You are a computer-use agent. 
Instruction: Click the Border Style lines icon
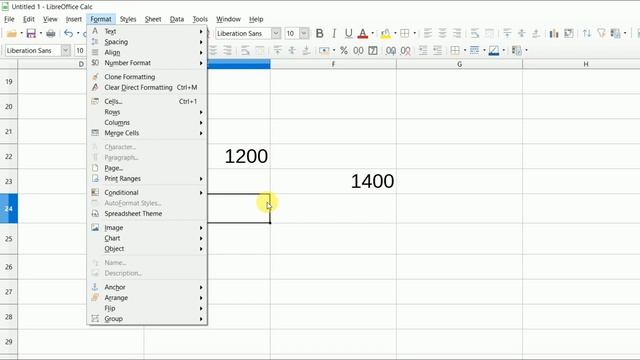(474, 51)
